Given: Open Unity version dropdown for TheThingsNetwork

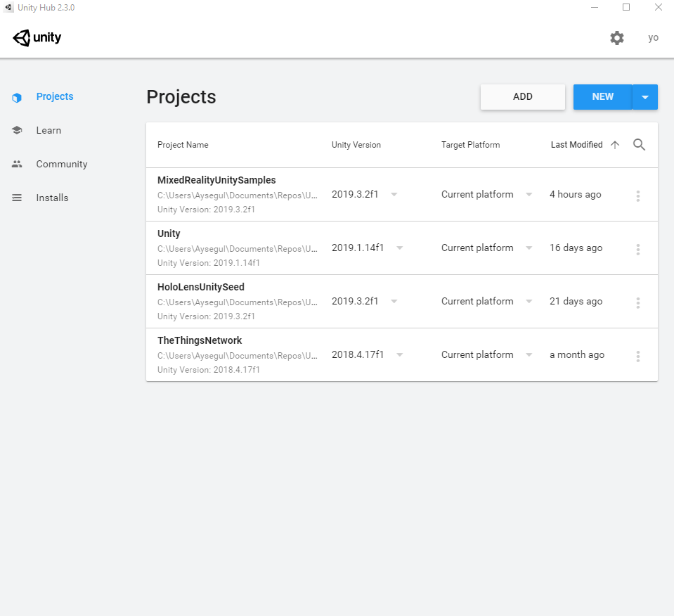Looking at the screenshot, I should pos(400,354).
